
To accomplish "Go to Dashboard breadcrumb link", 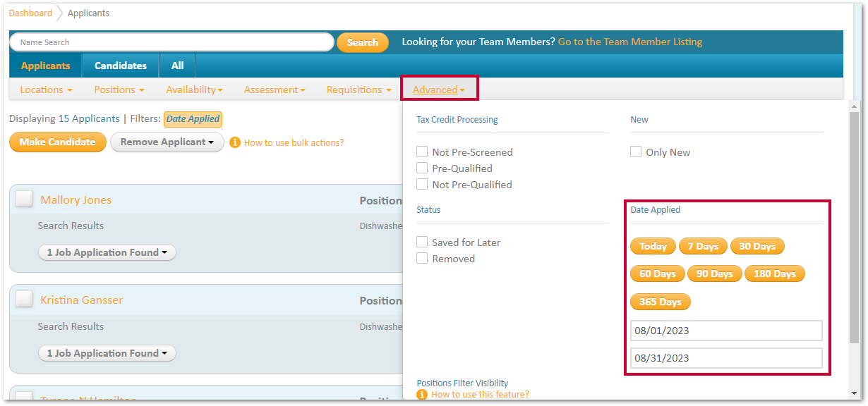I will [30, 13].
